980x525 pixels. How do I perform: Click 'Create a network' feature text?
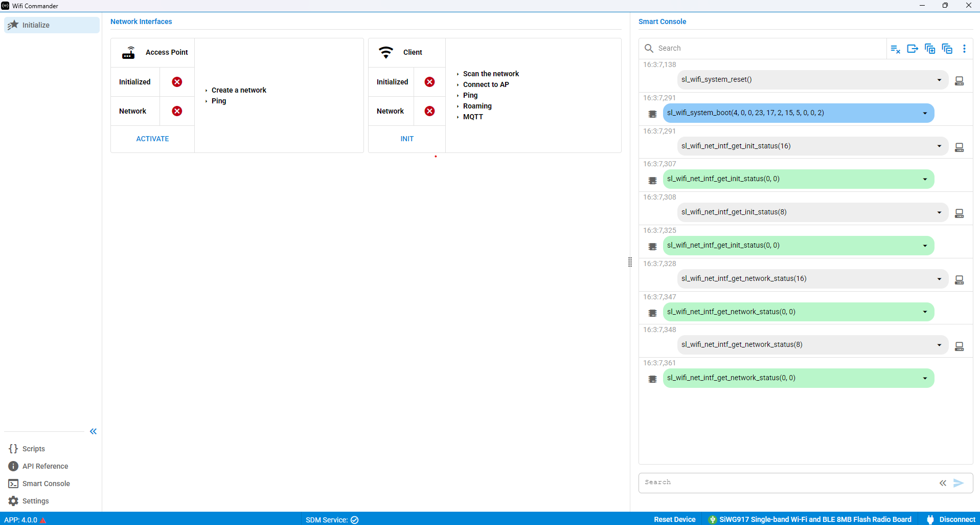click(239, 90)
